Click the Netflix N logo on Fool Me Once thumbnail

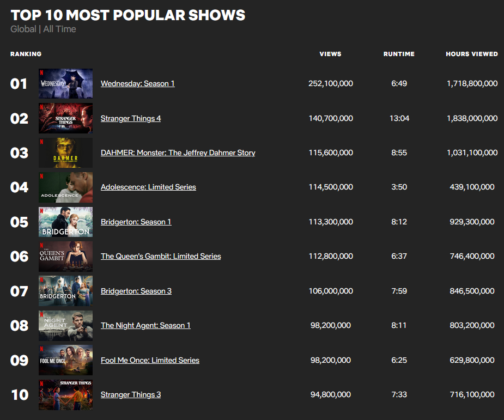coord(42,350)
